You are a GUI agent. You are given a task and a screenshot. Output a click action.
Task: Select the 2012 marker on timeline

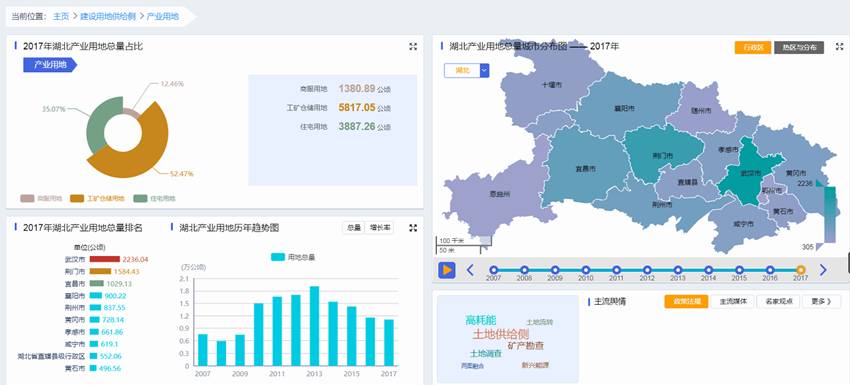click(x=647, y=270)
